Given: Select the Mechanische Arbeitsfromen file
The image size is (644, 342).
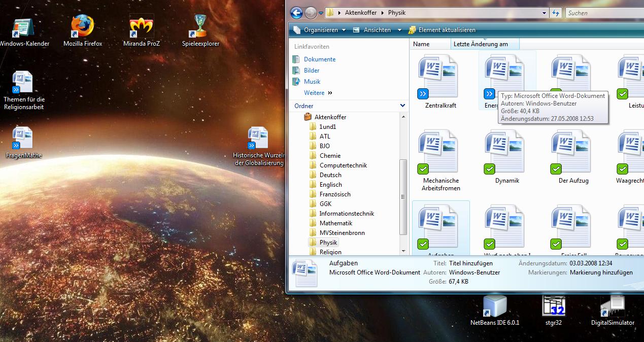Looking at the screenshot, I should (x=440, y=160).
